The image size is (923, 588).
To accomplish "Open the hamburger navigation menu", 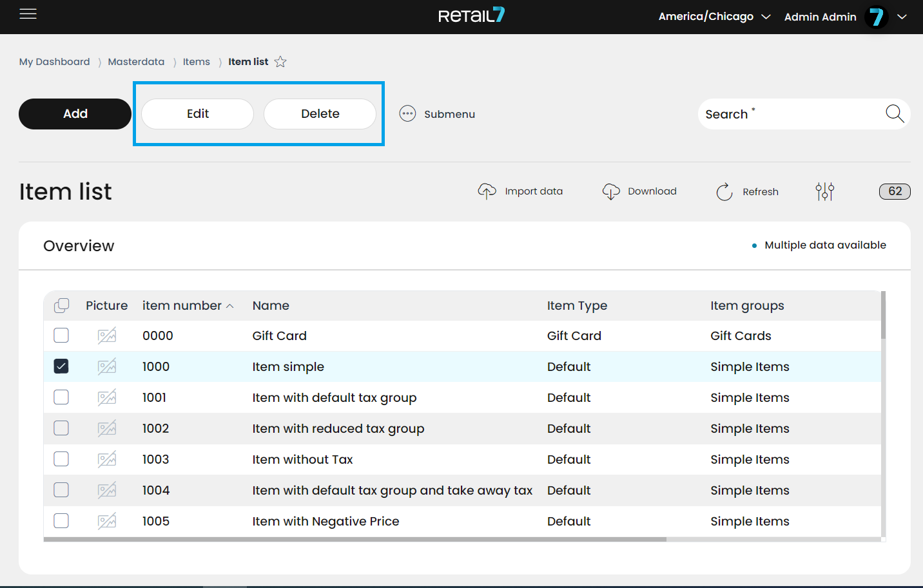I will tap(28, 14).
